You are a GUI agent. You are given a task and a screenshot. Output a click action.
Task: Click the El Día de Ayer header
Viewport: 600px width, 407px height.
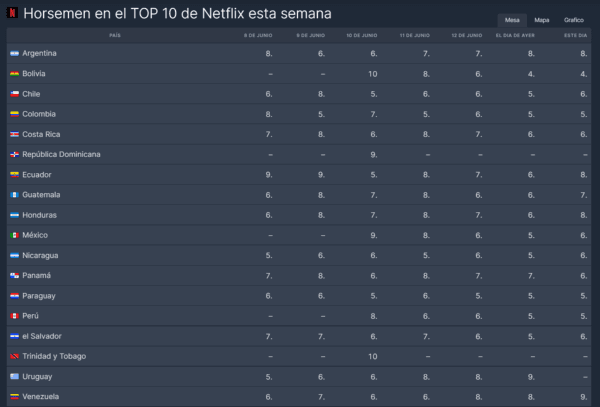click(x=517, y=36)
